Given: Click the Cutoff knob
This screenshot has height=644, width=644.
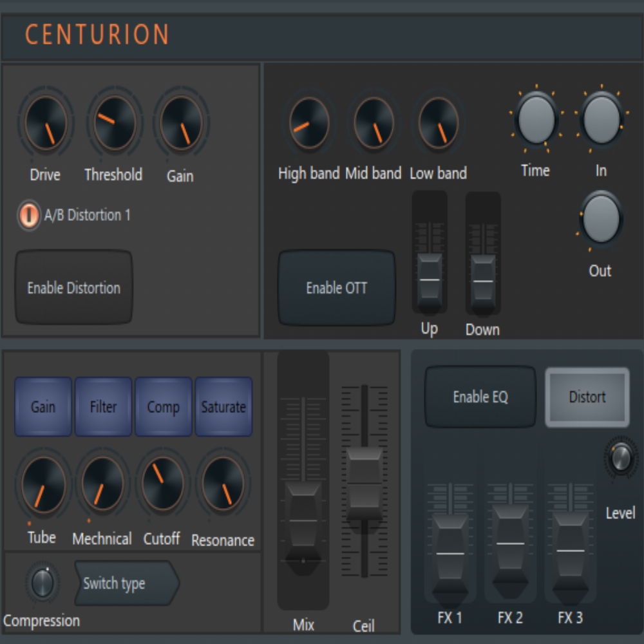Looking at the screenshot, I should tap(163, 482).
